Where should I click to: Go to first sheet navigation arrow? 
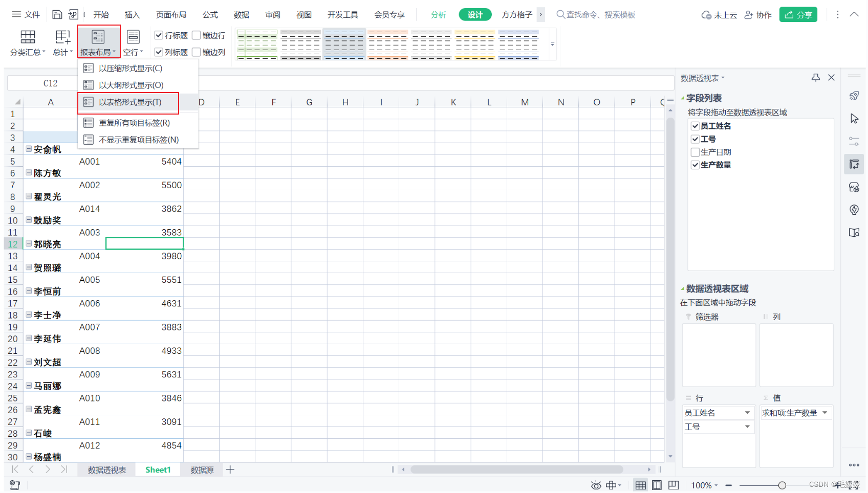tap(15, 469)
